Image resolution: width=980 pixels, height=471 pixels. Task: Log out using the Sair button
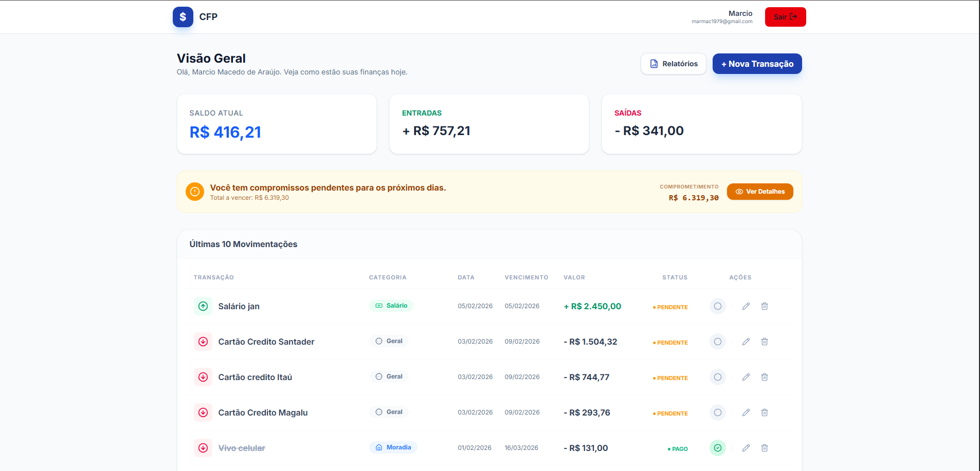[x=785, y=17]
